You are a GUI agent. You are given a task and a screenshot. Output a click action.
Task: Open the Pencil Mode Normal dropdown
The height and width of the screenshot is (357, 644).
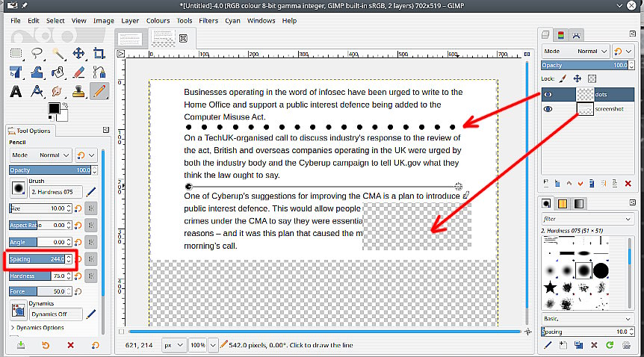click(40, 155)
